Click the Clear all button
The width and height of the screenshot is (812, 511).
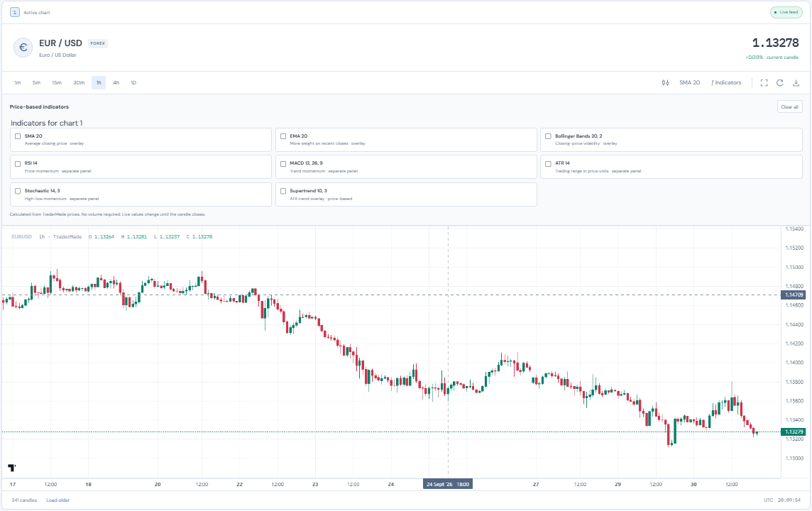790,106
